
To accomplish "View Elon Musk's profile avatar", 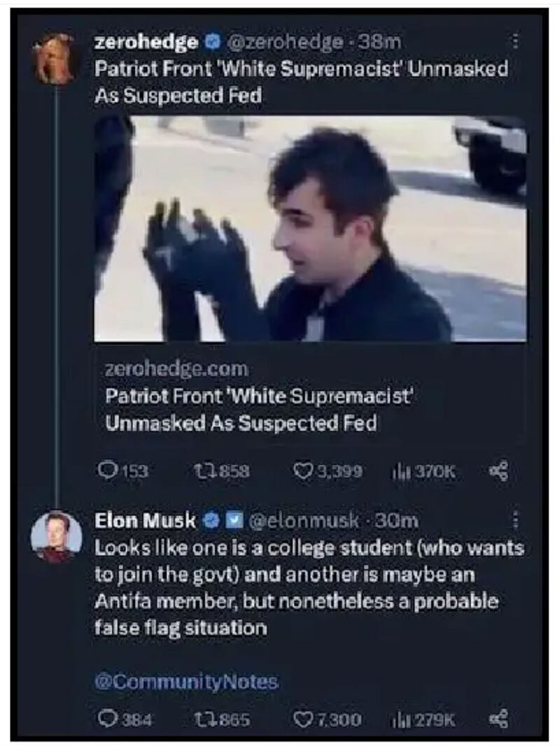I will 56,536.
